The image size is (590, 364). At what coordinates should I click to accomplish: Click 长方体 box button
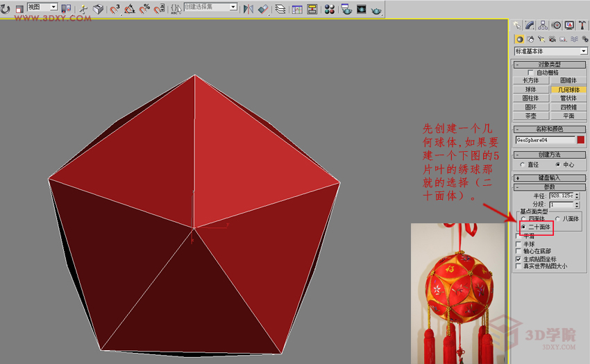[x=530, y=80]
